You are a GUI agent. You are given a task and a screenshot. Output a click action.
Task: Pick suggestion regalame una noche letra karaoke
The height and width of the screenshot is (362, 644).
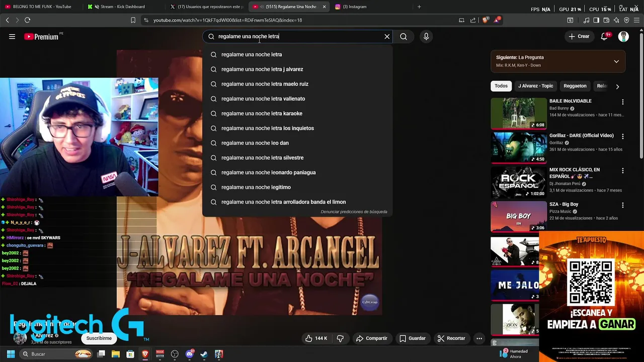click(297, 114)
